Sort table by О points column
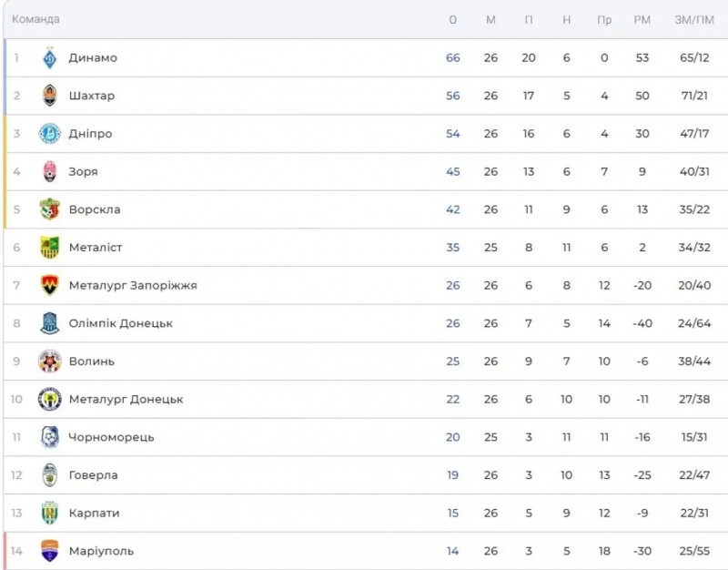728x570 pixels. [x=453, y=19]
